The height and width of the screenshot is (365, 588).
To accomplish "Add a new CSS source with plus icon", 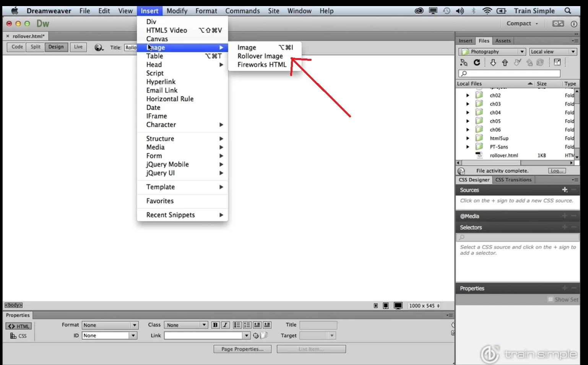I will 565,190.
